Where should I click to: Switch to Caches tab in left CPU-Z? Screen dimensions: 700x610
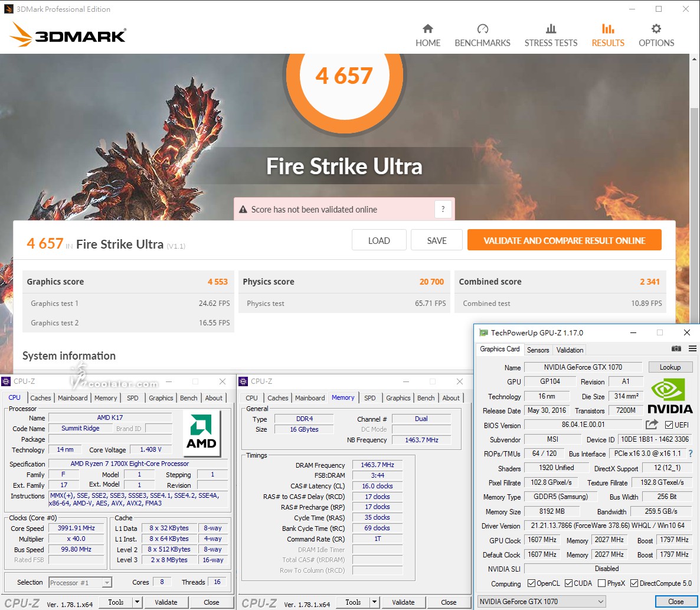point(41,398)
